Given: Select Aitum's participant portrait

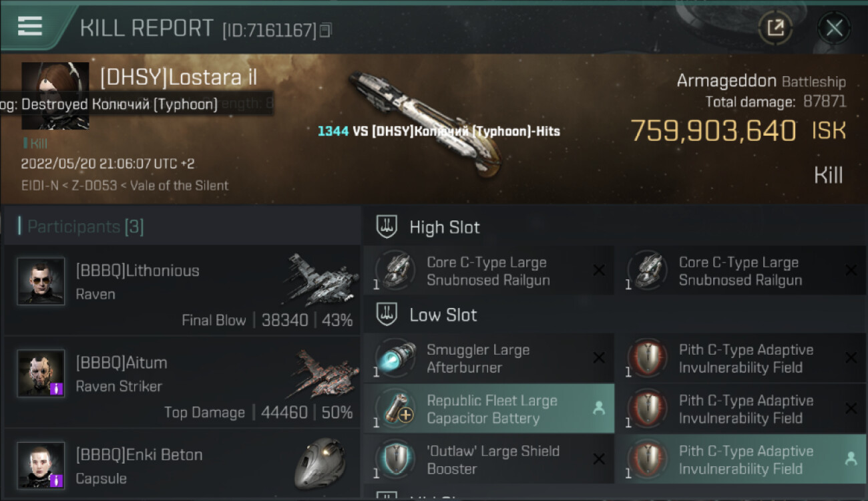Looking at the screenshot, I should 41,373.
